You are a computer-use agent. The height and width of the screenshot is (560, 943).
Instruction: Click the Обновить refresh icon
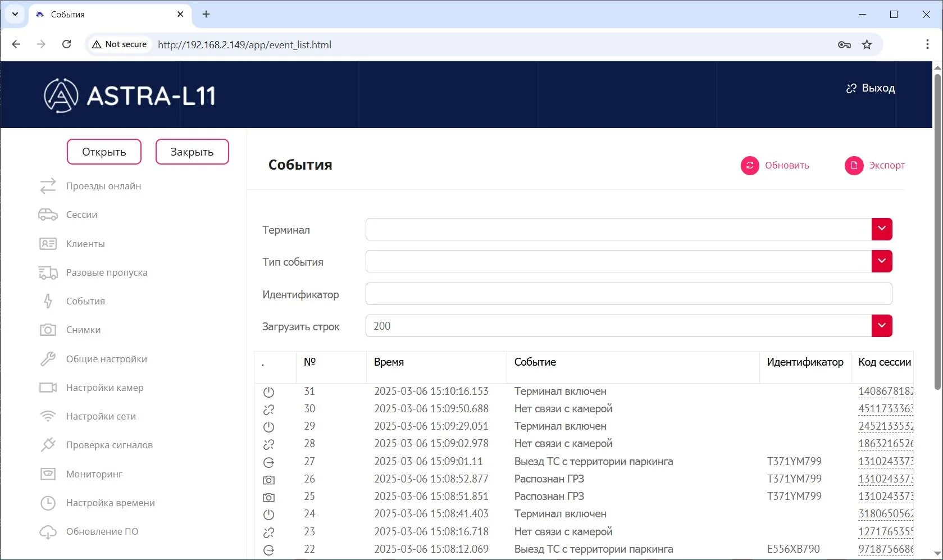(750, 166)
